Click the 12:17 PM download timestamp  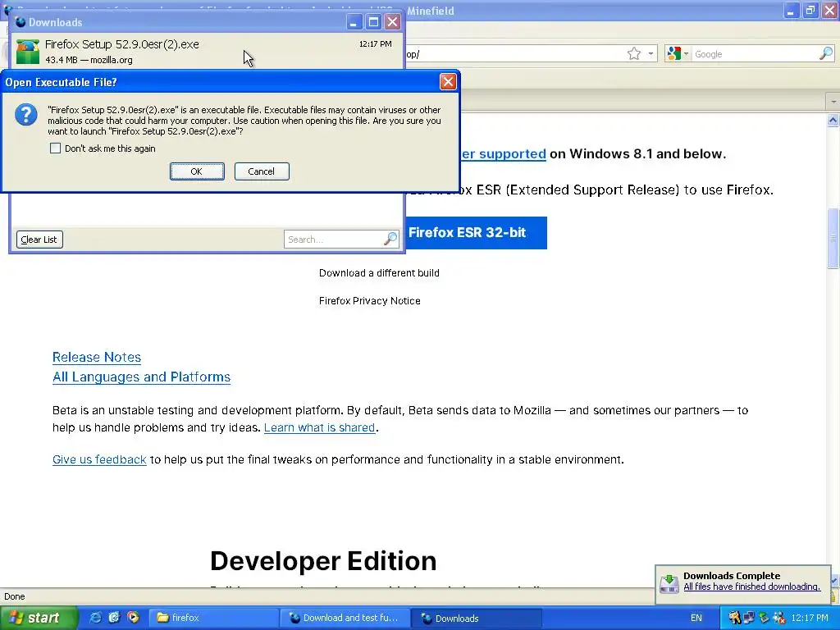click(x=375, y=44)
